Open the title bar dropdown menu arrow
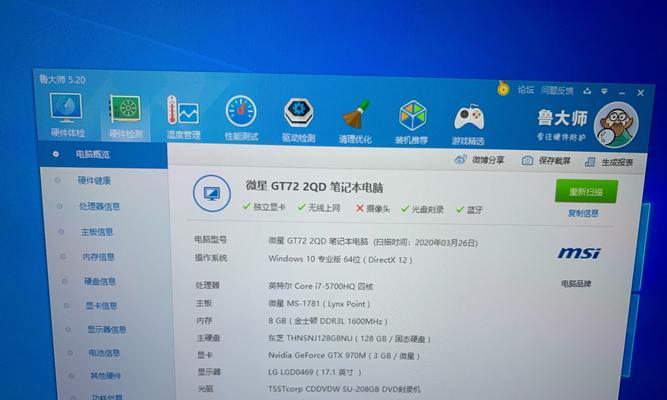Viewport: 667px width, 400px height. pos(604,91)
